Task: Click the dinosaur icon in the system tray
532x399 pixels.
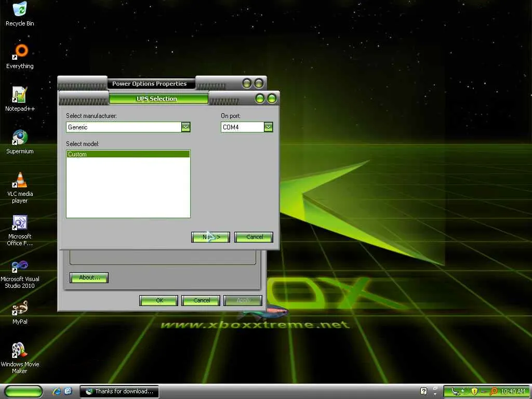Action: pos(457,392)
